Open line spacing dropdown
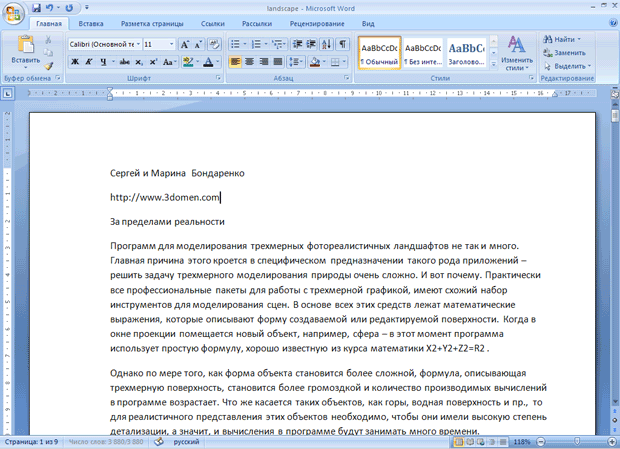 (295, 62)
